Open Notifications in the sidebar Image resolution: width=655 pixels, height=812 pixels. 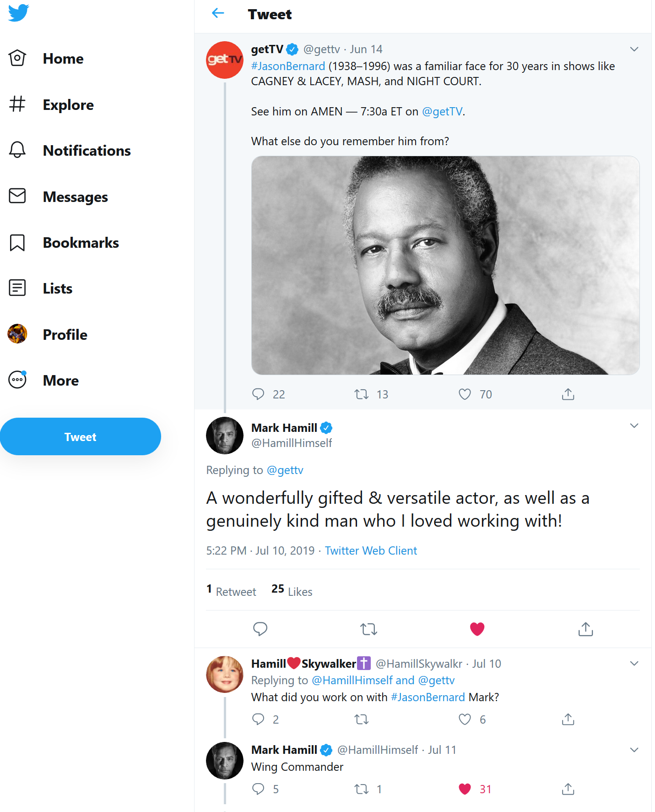point(87,151)
